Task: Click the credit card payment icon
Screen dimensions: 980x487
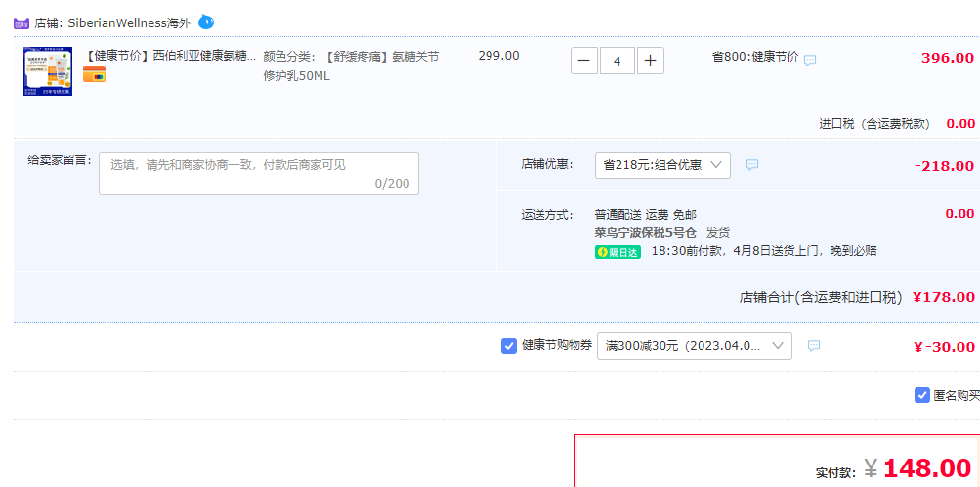Action: 95,74
